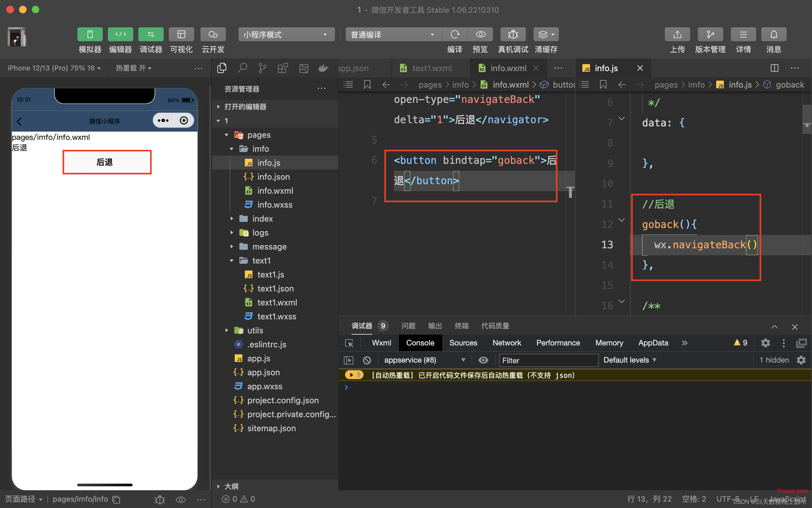Open the 小程序模式 mode dropdown
812x508 pixels.
pos(286,34)
